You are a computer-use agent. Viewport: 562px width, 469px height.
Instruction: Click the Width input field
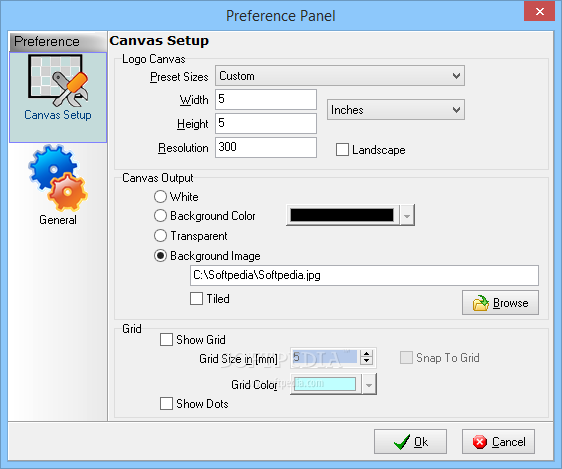click(266, 99)
